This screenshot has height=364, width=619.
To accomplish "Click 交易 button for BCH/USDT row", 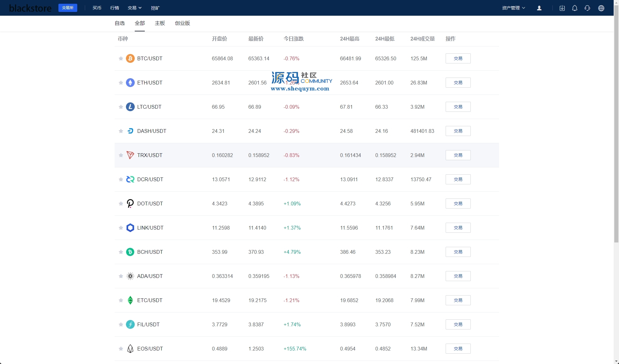I will [x=458, y=252].
